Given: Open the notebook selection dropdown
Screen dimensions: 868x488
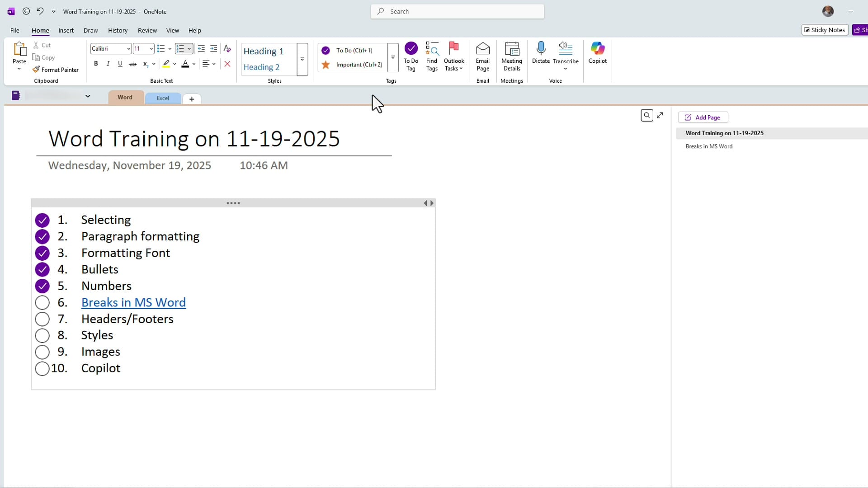Looking at the screenshot, I should click(x=88, y=96).
